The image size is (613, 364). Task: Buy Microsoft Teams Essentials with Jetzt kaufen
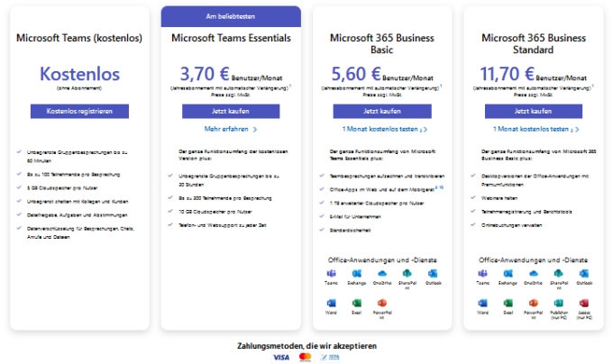click(x=231, y=112)
